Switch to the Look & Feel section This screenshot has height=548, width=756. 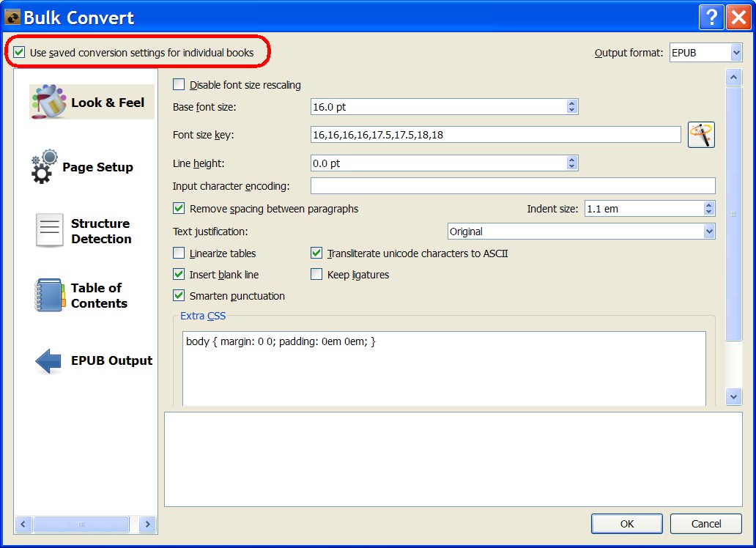[92, 102]
